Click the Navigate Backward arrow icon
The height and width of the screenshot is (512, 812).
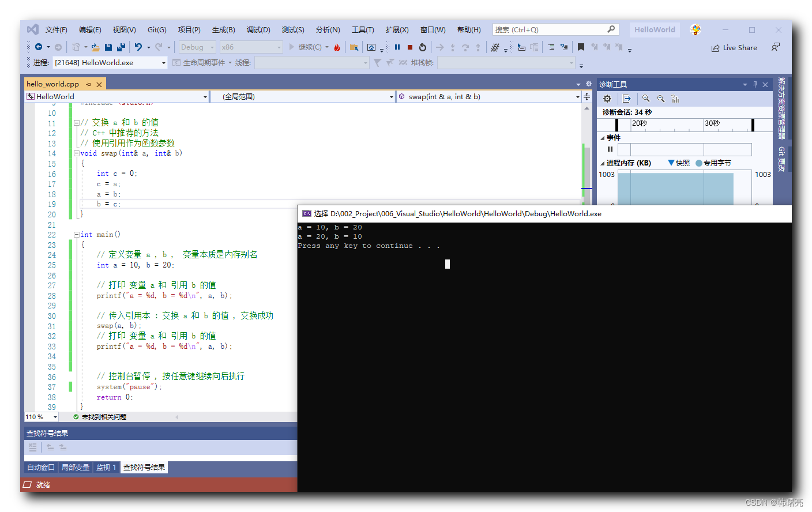pos(39,47)
